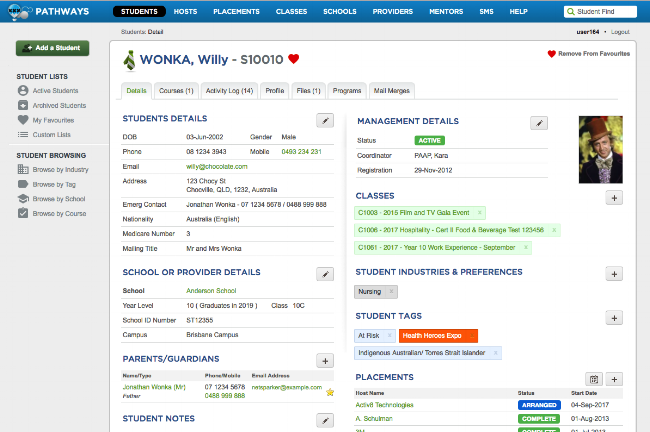
Task: Open Archived Students list
Action: point(52,105)
